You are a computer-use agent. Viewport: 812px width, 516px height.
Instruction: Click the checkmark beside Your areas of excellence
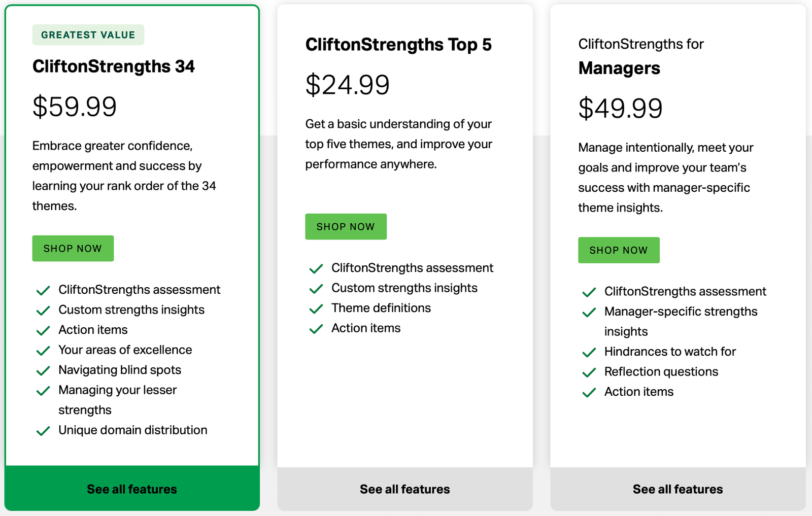coord(43,351)
